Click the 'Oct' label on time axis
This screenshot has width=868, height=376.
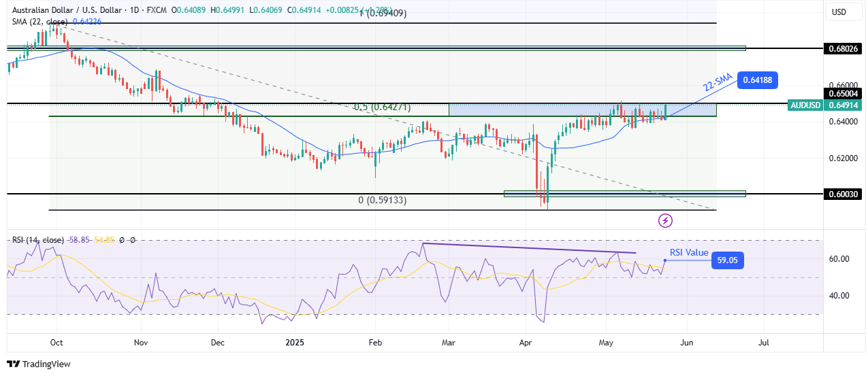coord(57,343)
